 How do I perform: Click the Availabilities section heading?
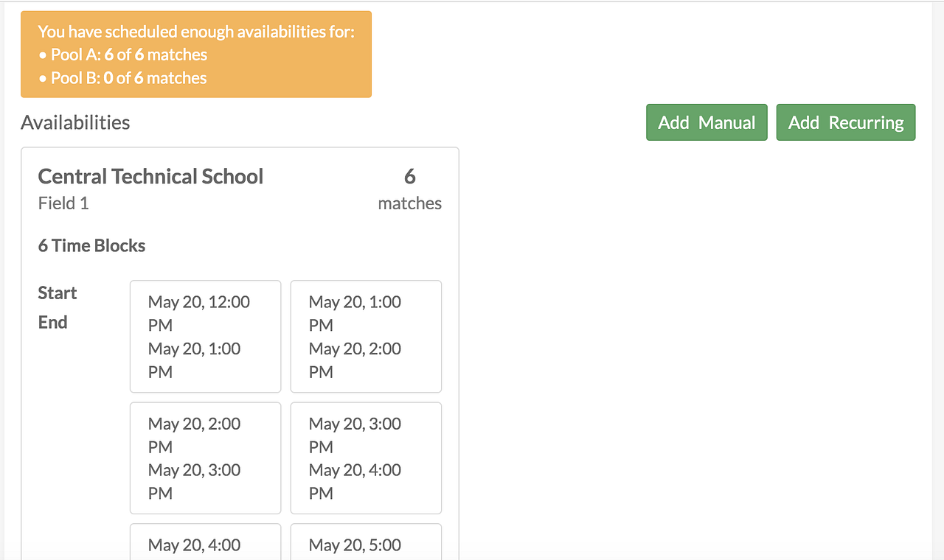[75, 122]
